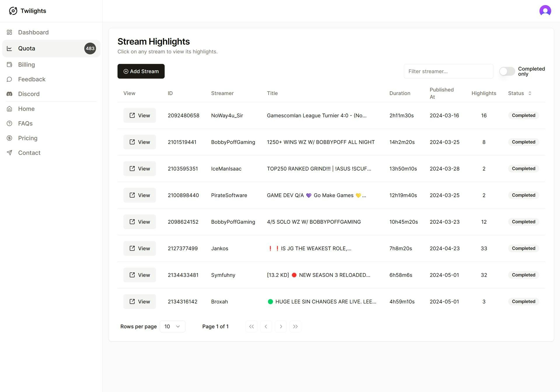560x392 pixels.
Task: Open Feedback in the sidebar
Action: pos(32,79)
